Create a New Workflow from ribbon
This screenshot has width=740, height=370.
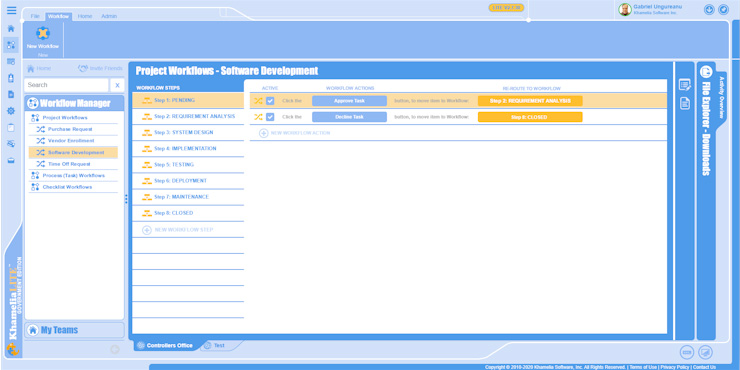(43, 38)
